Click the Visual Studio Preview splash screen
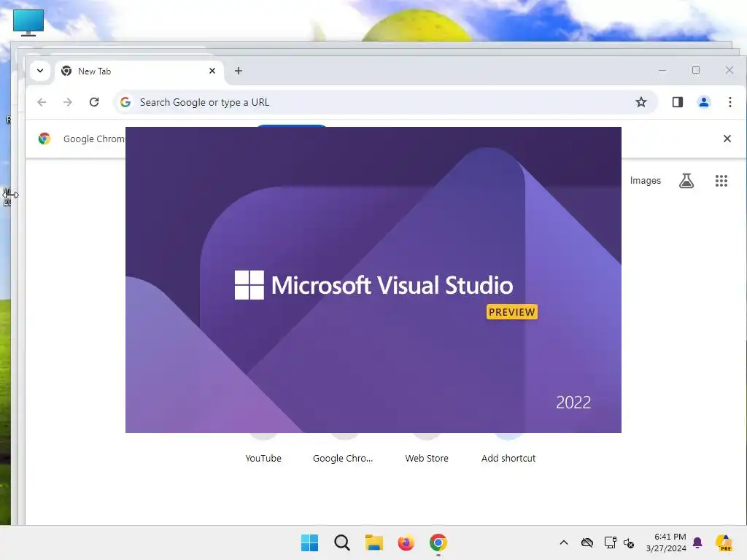This screenshot has height=560, width=747. (x=373, y=280)
